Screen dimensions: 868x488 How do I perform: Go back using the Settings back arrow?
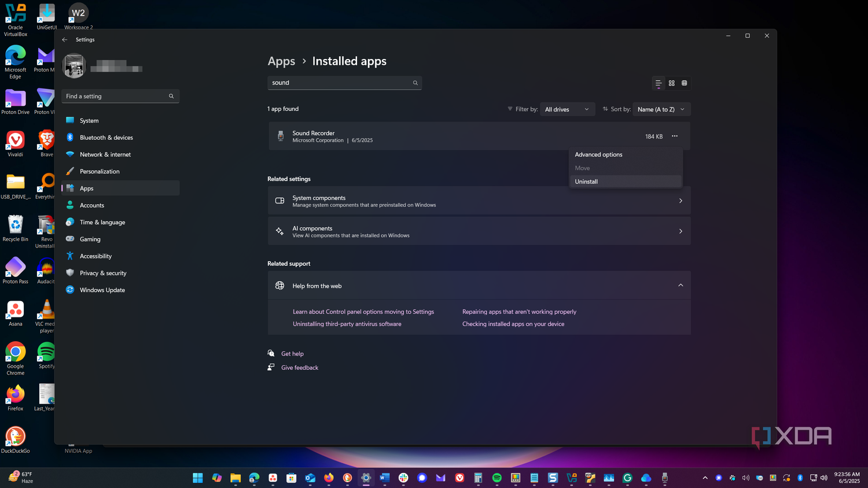pos(65,40)
